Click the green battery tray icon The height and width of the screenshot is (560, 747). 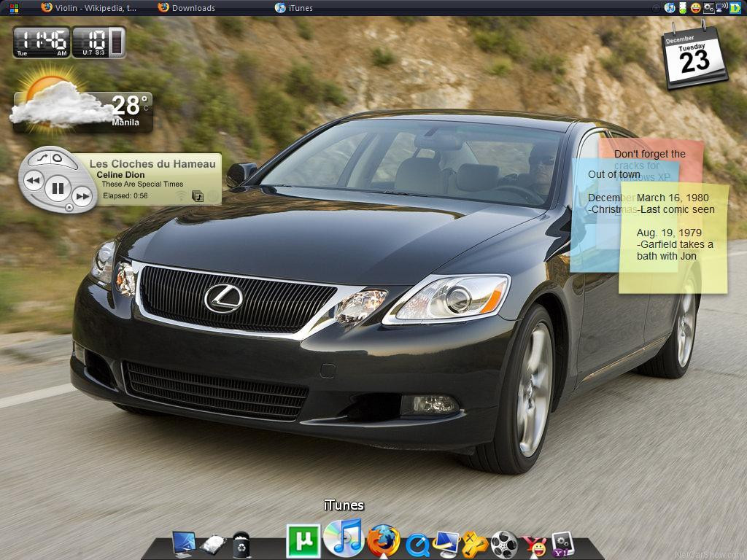tap(683, 7)
